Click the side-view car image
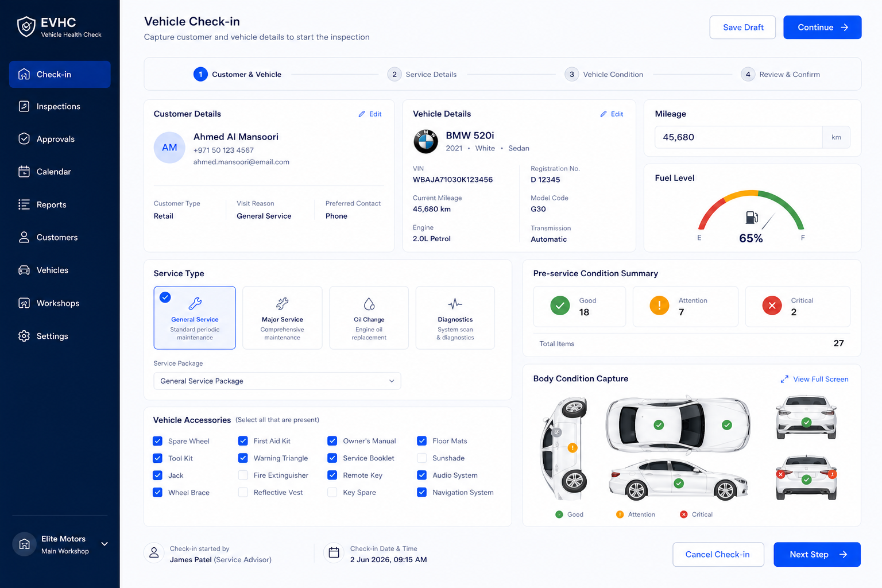 coord(679,480)
